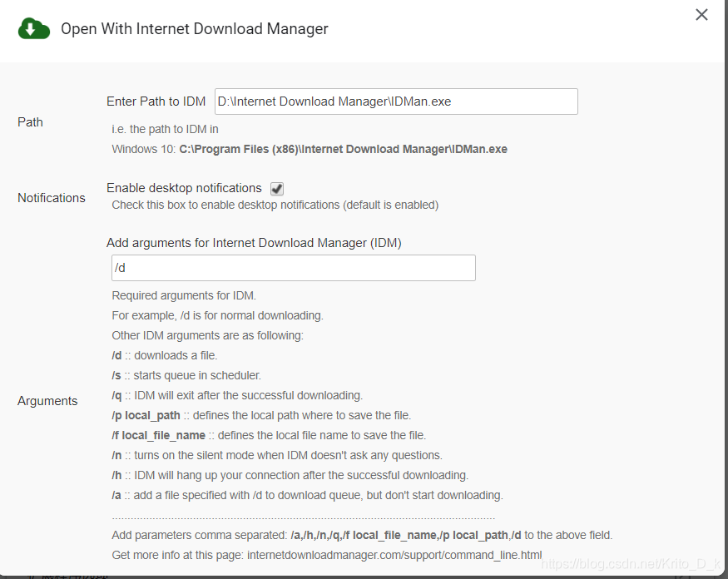Click '/s :: starts queue in scheduler.' line

(186, 375)
